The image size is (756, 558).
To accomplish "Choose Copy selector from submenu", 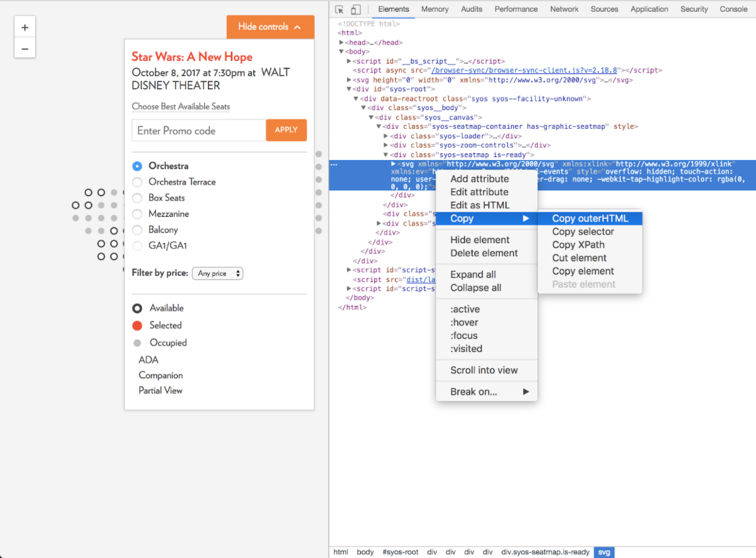I will click(x=590, y=232).
